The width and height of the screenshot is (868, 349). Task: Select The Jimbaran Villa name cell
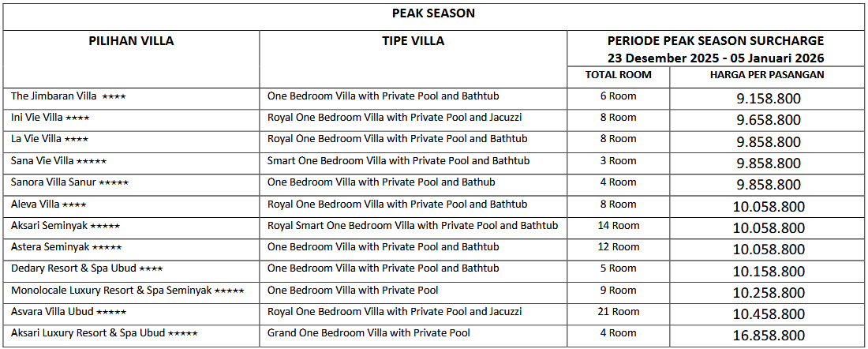point(69,96)
